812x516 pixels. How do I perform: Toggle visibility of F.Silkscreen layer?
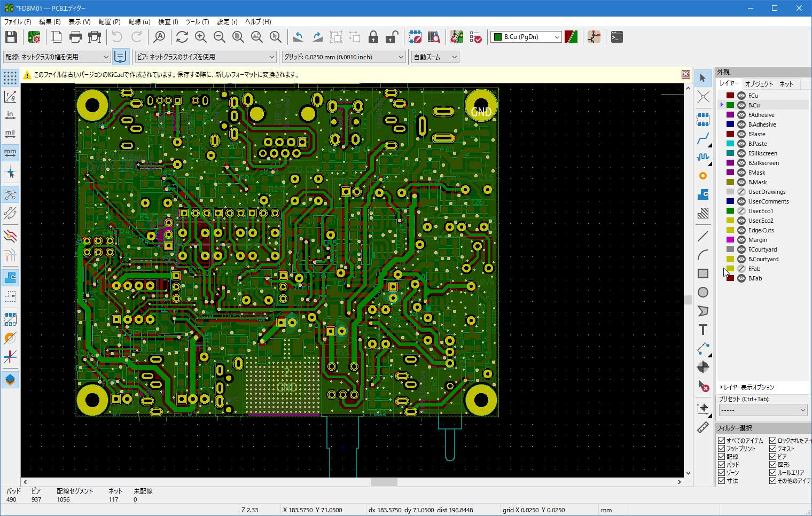tap(741, 153)
